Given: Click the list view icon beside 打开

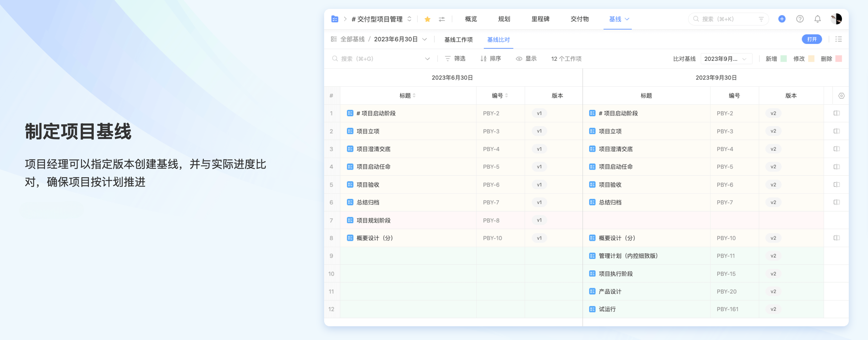Looking at the screenshot, I should [x=838, y=39].
